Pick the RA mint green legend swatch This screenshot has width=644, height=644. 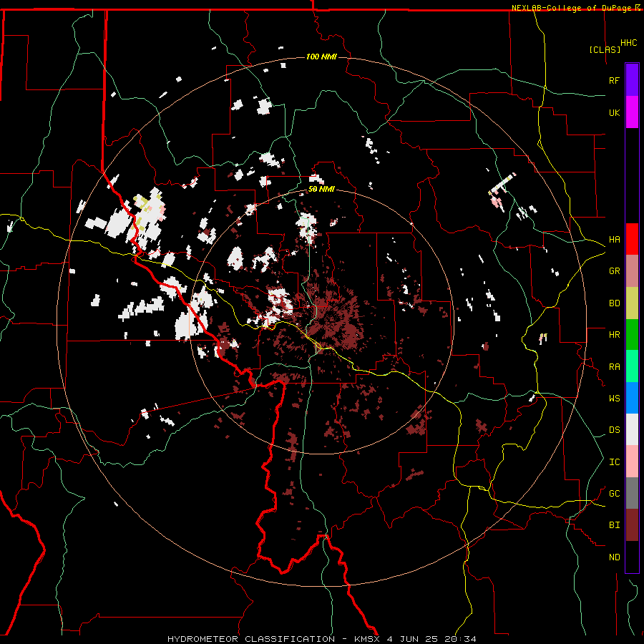click(x=632, y=366)
